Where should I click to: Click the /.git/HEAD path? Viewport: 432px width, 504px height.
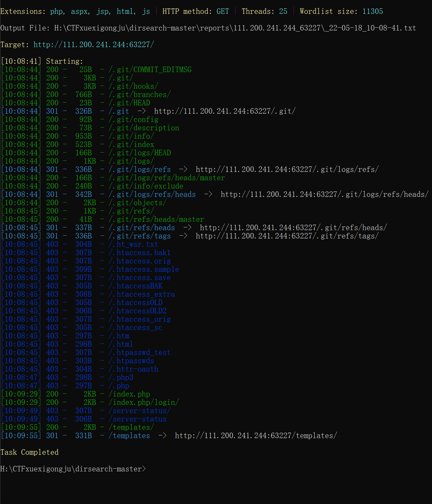pyautogui.click(x=129, y=103)
